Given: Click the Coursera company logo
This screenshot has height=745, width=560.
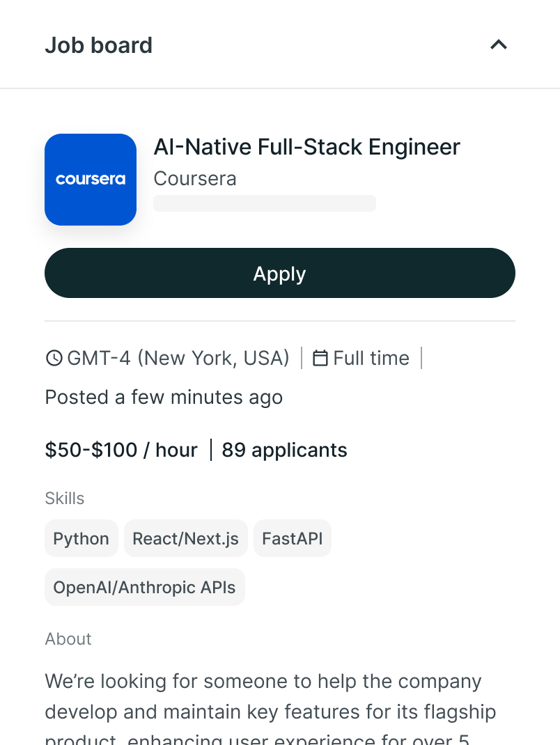Looking at the screenshot, I should tap(91, 180).
